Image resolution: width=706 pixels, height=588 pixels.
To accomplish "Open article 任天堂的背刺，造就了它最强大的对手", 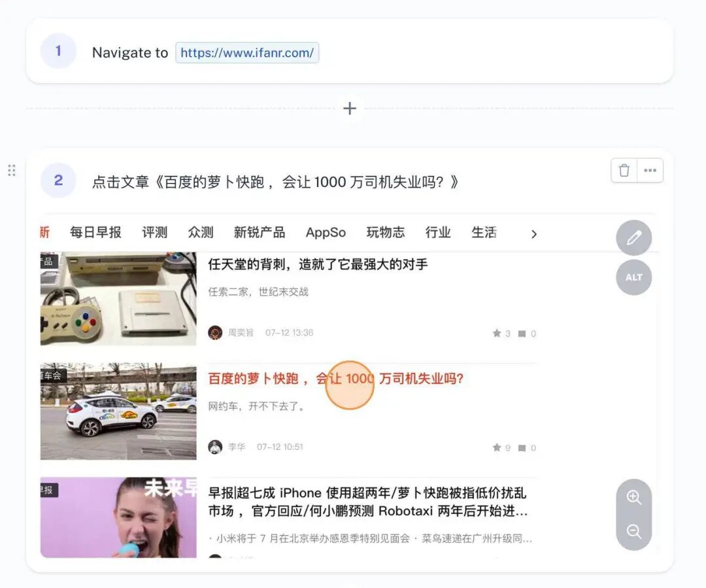I will coord(318,264).
